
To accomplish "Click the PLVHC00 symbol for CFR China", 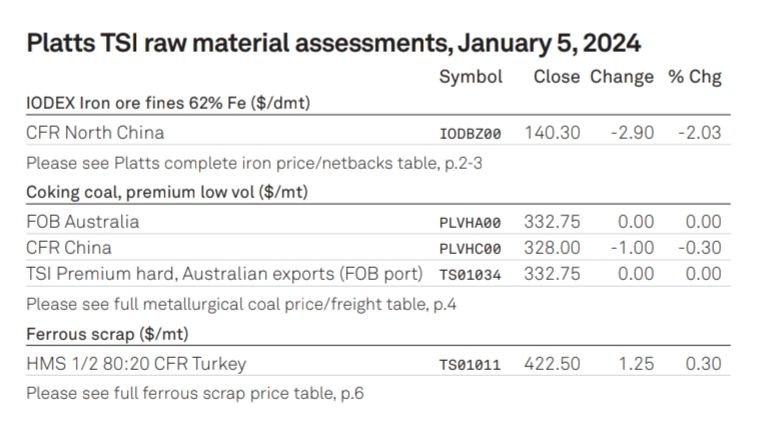I will [x=470, y=249].
